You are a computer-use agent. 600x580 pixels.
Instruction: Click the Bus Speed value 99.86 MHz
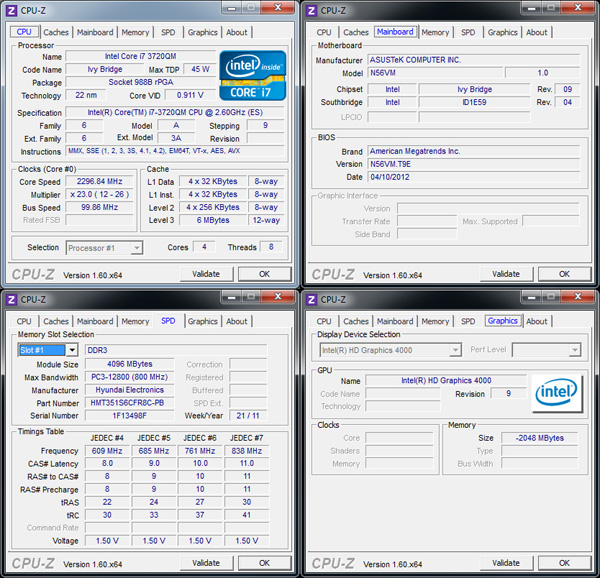click(99, 207)
